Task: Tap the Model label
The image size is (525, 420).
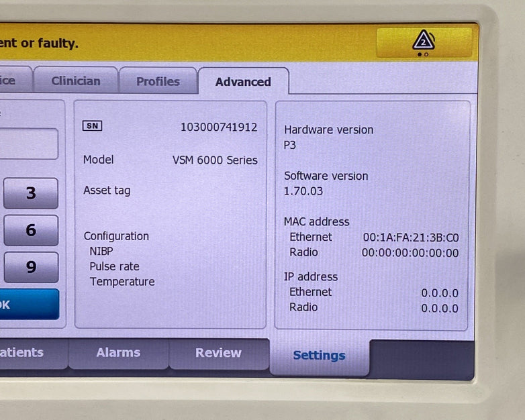Action: tap(99, 159)
